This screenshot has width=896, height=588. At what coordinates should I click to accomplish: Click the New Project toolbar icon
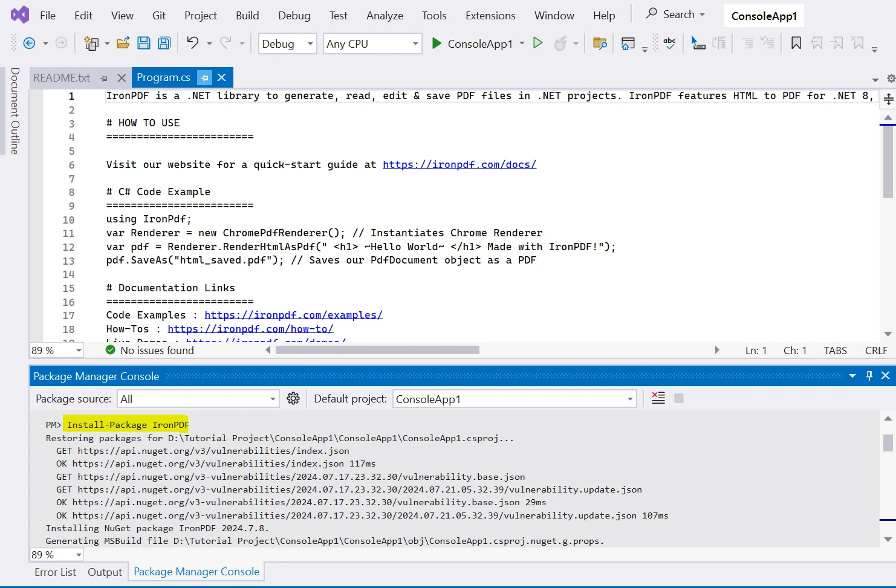pos(91,43)
